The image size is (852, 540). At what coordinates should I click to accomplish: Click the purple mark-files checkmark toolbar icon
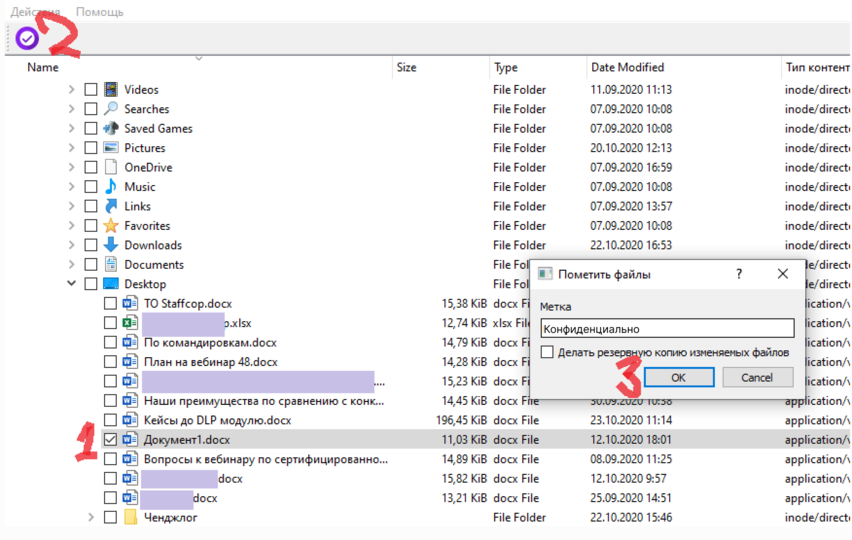(x=27, y=38)
